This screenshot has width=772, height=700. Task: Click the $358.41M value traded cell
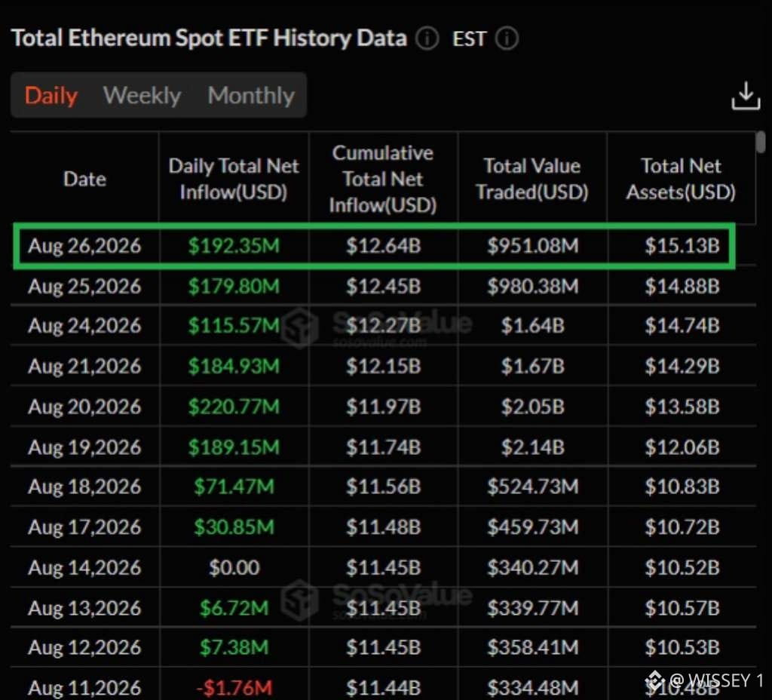[x=533, y=647]
